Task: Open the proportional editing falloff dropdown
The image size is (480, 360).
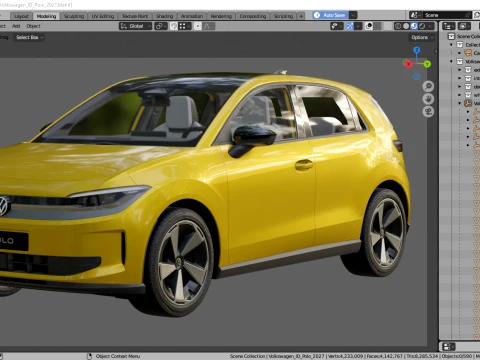Action: tap(209, 26)
